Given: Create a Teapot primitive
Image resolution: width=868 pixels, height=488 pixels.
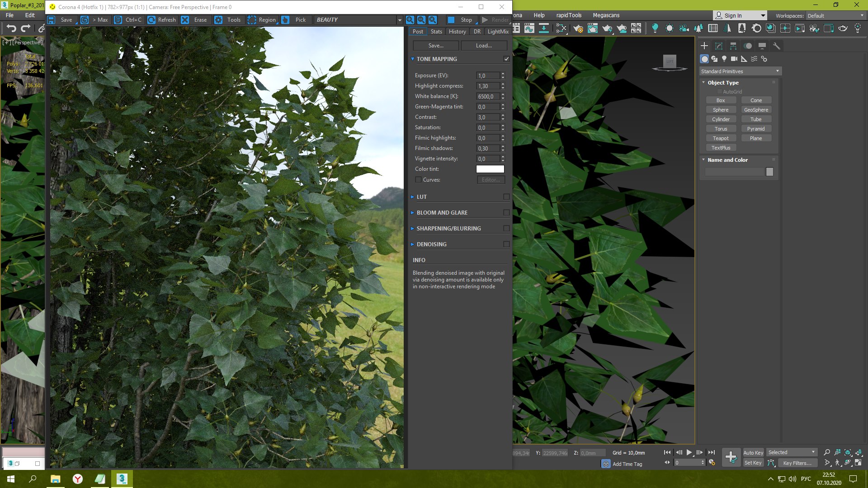Looking at the screenshot, I should click(x=721, y=138).
